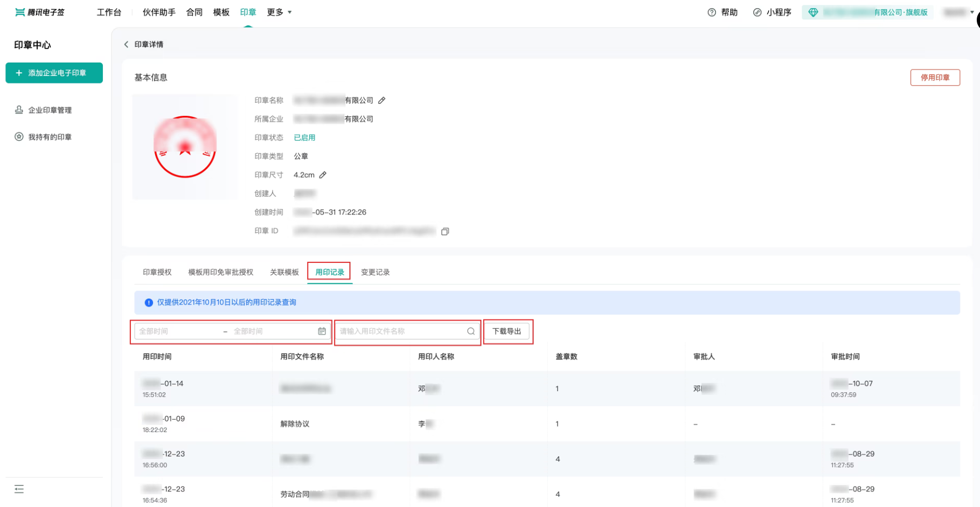Click the 01-09 18:22:02 record time
This screenshot has width=980, height=507.
(x=164, y=424)
